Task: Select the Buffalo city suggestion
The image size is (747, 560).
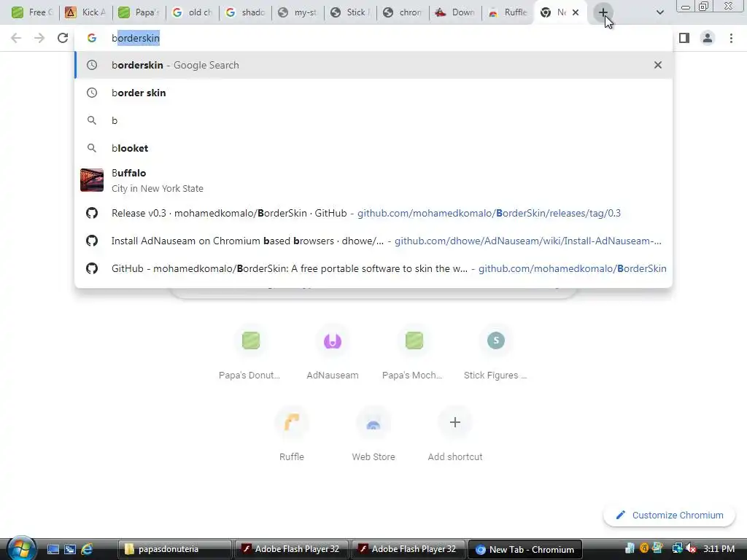Action: point(373,180)
